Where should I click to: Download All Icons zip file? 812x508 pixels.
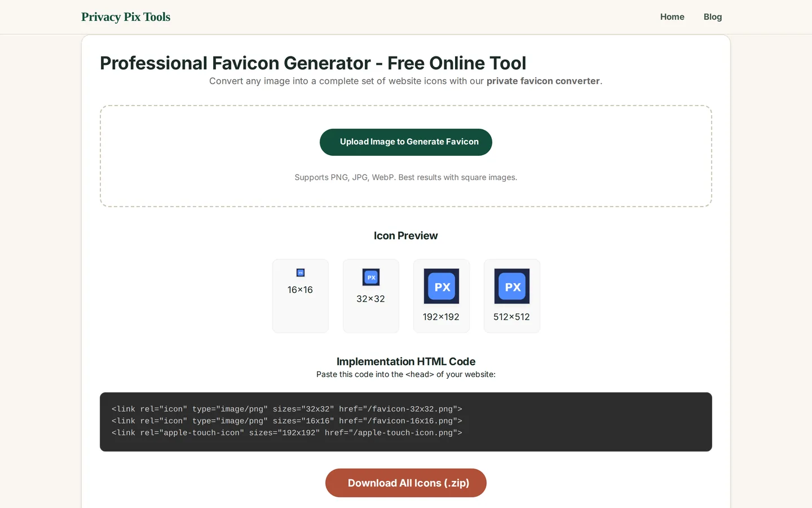click(x=406, y=483)
